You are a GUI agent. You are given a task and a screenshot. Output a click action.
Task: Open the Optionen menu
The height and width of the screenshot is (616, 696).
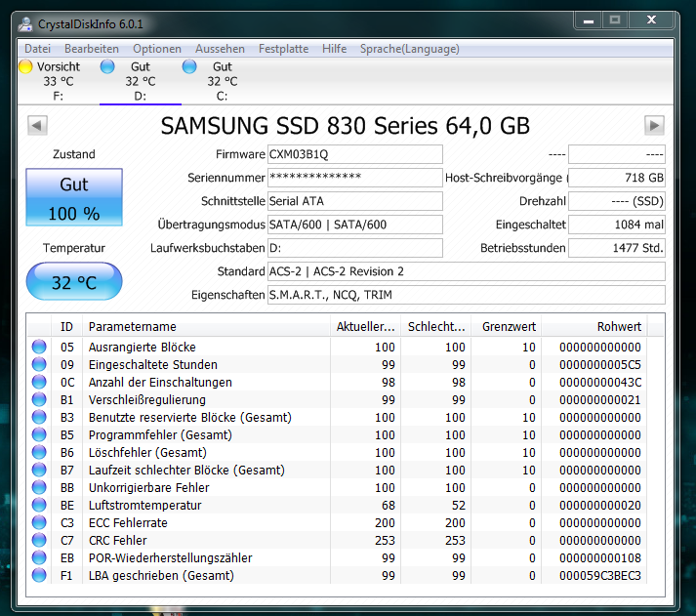click(157, 49)
